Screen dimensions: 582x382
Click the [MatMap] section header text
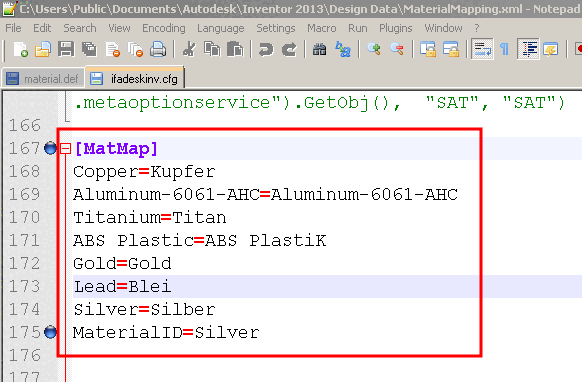click(116, 148)
